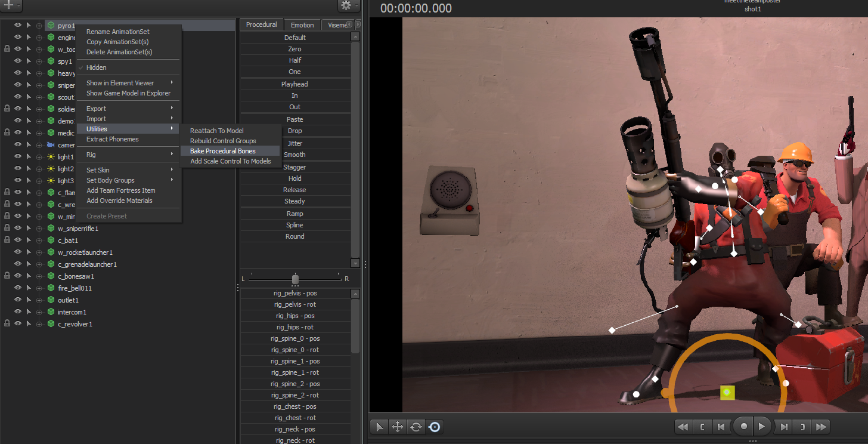Click the 00:00:00.000 timecode display
Screen dimensions: 868x444
point(416,8)
